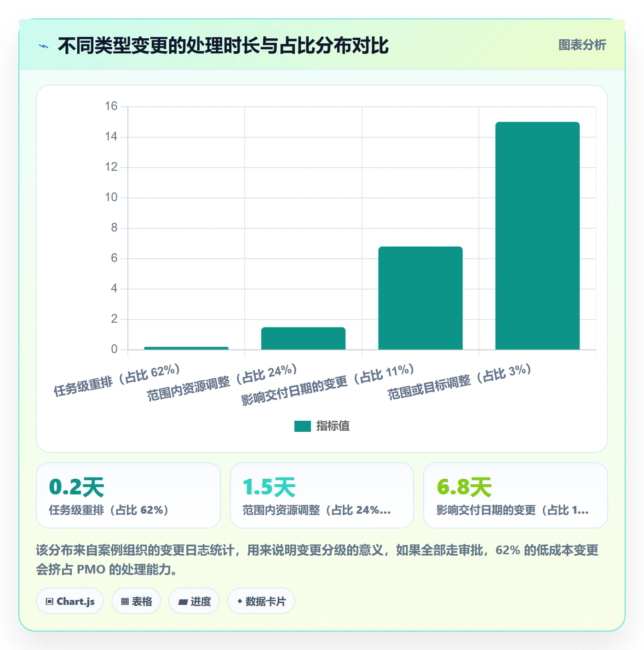Select the 表格 tag chip
The height and width of the screenshot is (650, 644).
click(136, 601)
